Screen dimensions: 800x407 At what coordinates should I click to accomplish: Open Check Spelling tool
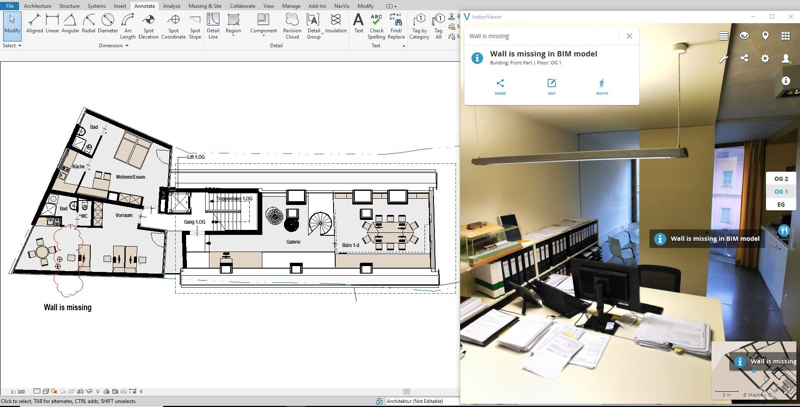click(377, 27)
